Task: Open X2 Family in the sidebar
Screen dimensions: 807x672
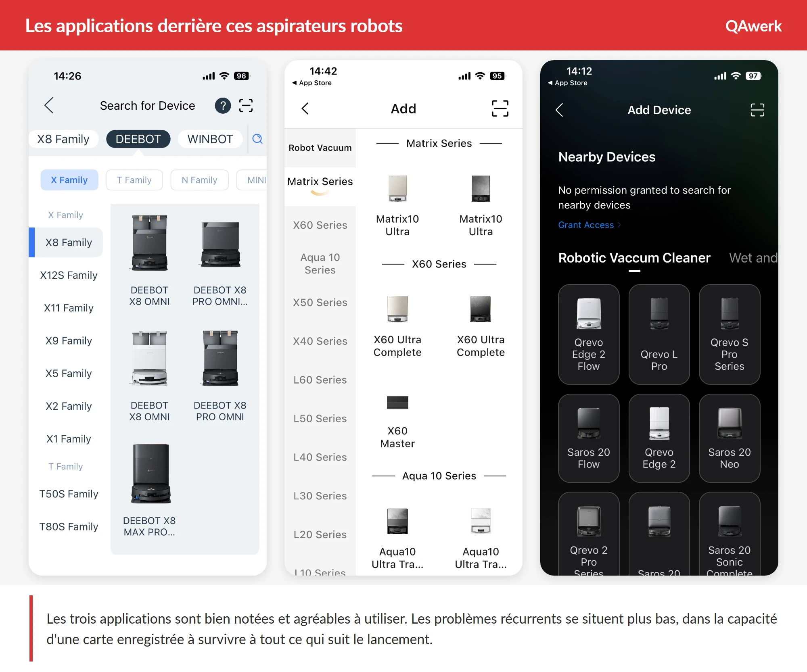Action: tap(69, 406)
